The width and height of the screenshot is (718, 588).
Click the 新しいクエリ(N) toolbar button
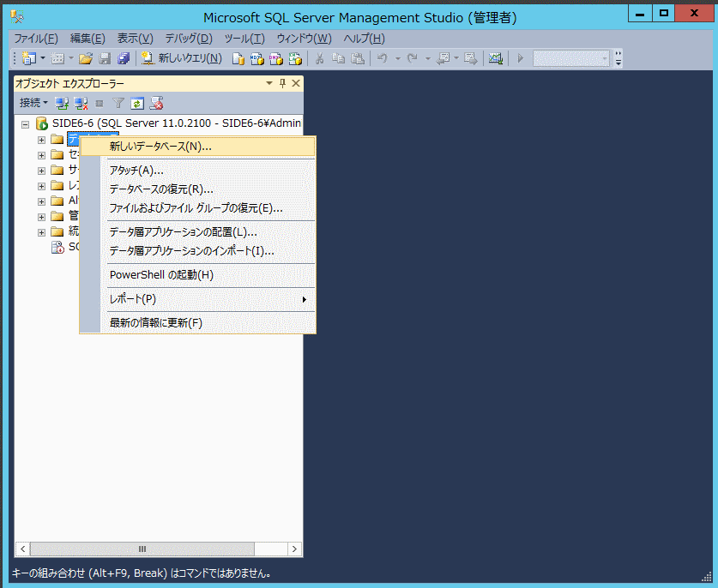(x=182, y=58)
